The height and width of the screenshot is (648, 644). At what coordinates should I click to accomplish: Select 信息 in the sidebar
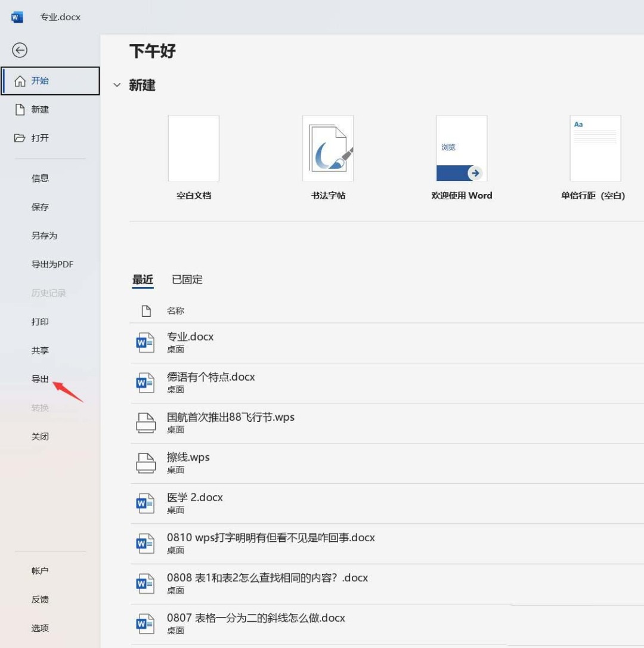(40, 178)
